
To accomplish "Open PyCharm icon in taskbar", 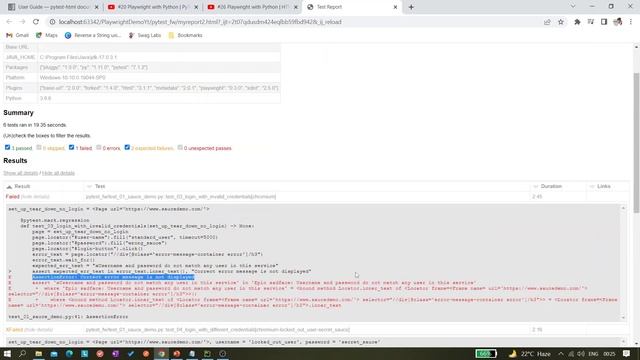I will pos(207,353).
